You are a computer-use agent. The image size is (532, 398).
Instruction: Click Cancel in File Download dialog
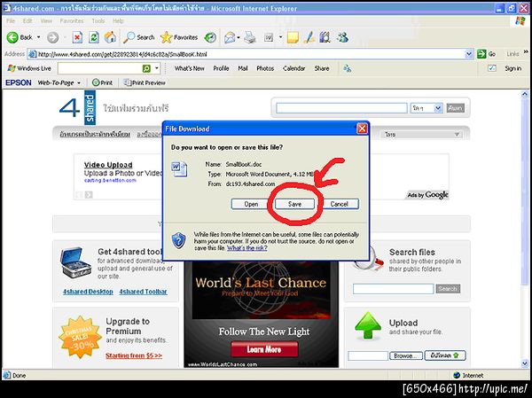[x=339, y=204]
